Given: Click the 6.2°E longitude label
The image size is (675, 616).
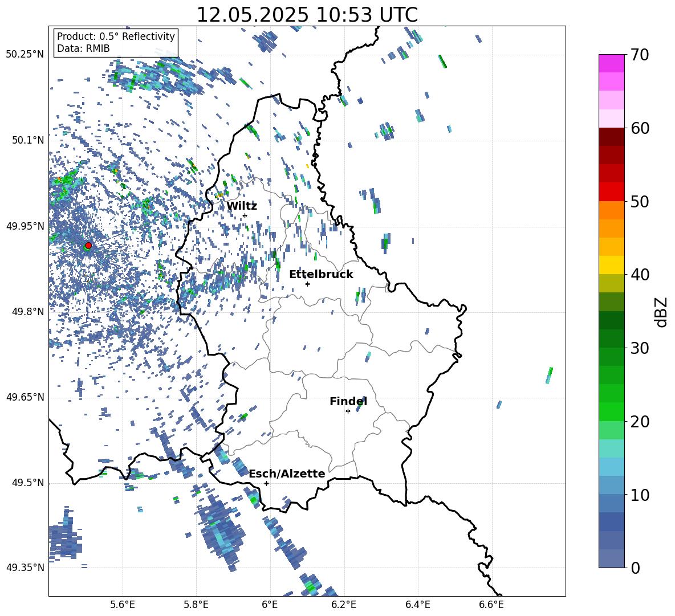Looking at the screenshot, I should 344,605.
